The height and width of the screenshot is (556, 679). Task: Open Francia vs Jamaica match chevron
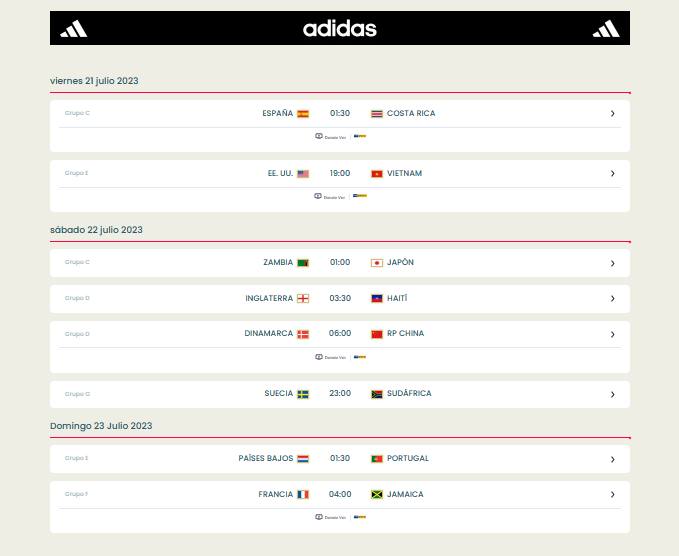coord(612,495)
